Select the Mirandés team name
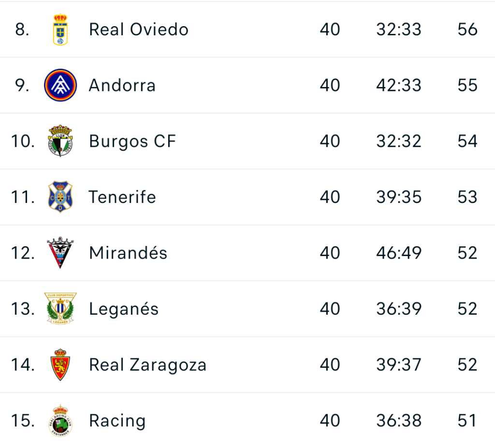Screen dimensions: 495x448 coord(128,253)
